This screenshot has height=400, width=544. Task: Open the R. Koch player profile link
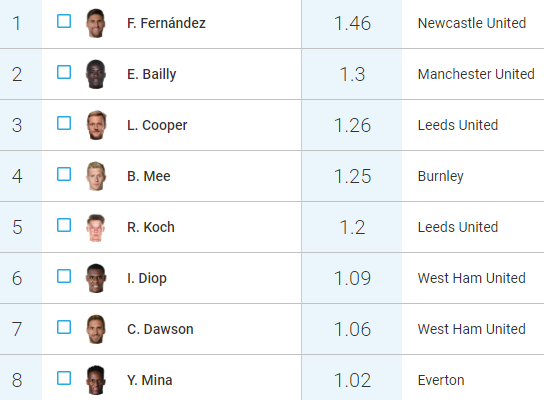point(151,227)
